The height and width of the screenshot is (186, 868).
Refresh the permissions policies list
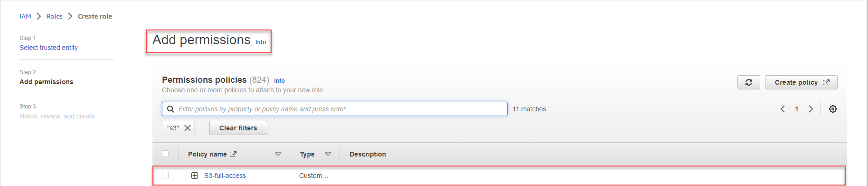point(748,82)
